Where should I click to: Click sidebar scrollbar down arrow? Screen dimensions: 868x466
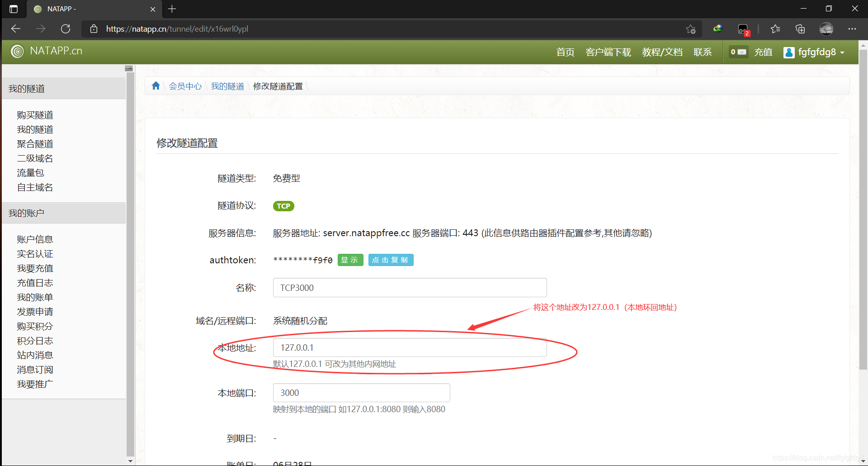click(x=130, y=461)
